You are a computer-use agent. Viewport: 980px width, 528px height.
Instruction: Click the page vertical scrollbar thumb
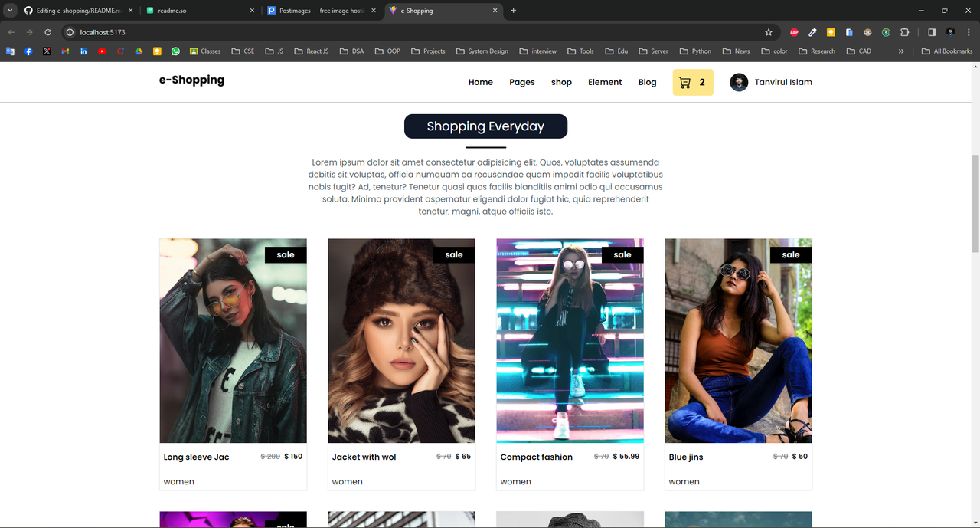(x=975, y=203)
